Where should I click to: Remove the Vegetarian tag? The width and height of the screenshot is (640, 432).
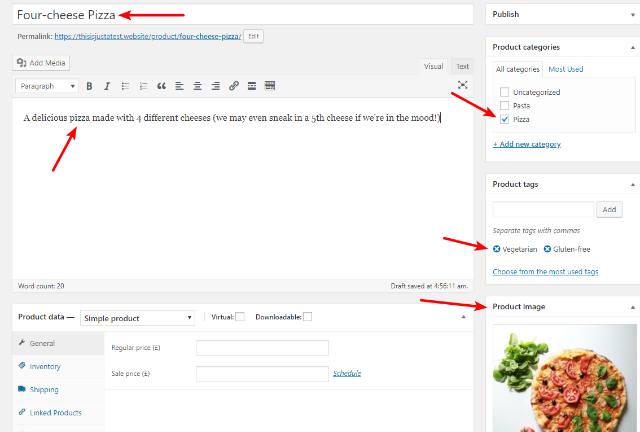496,249
